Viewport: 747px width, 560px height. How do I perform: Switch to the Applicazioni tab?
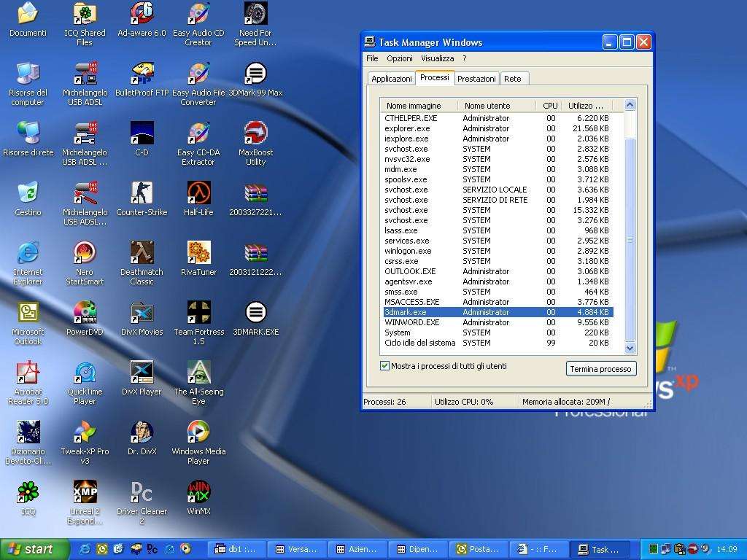pyautogui.click(x=391, y=79)
